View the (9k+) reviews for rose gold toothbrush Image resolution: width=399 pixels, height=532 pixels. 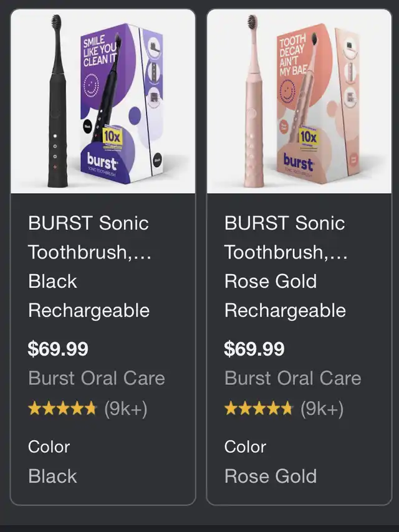[x=322, y=409]
